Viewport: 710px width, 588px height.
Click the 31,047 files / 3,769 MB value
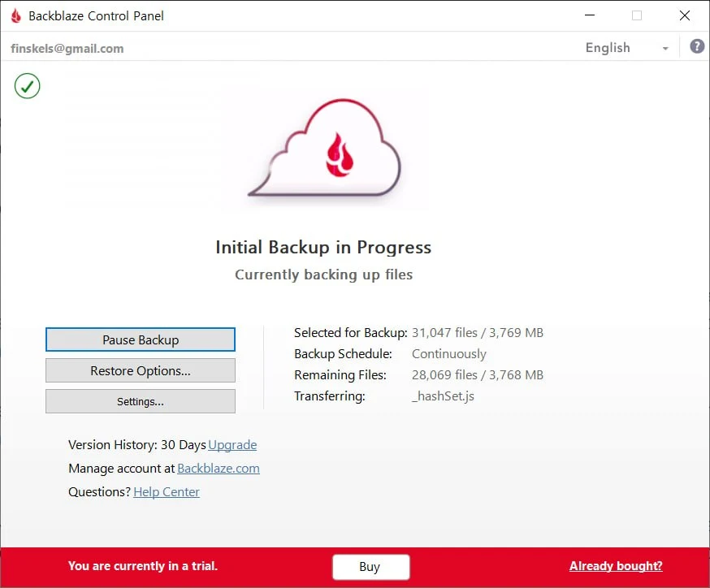(477, 333)
